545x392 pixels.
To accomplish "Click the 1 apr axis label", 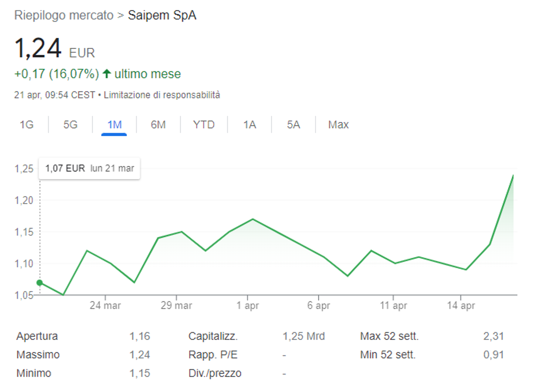I will click(x=247, y=305).
